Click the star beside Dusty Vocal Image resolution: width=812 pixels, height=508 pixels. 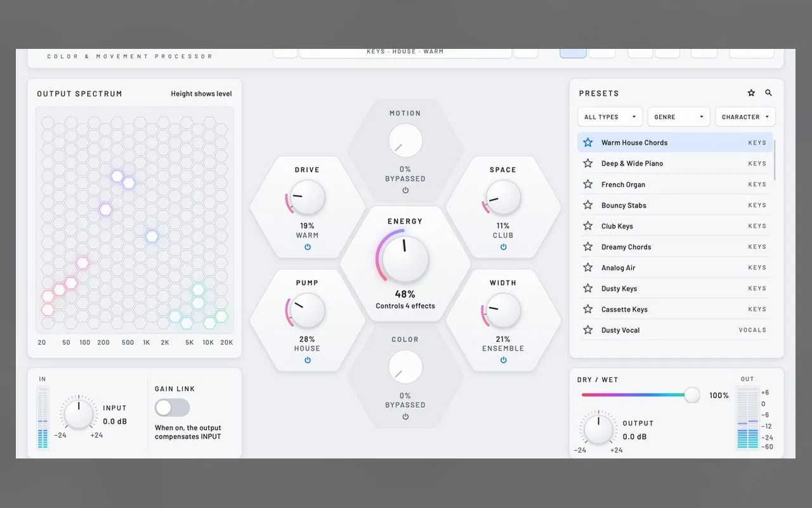click(588, 330)
